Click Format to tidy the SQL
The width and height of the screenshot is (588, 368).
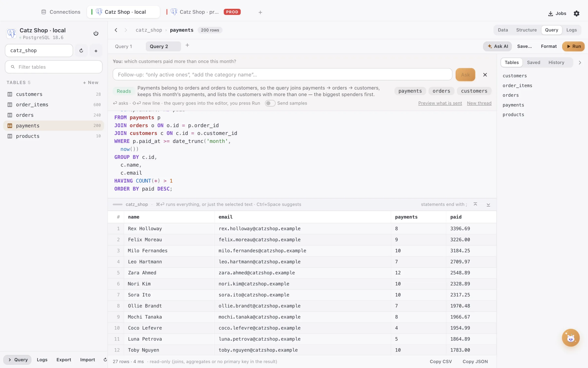(x=549, y=46)
